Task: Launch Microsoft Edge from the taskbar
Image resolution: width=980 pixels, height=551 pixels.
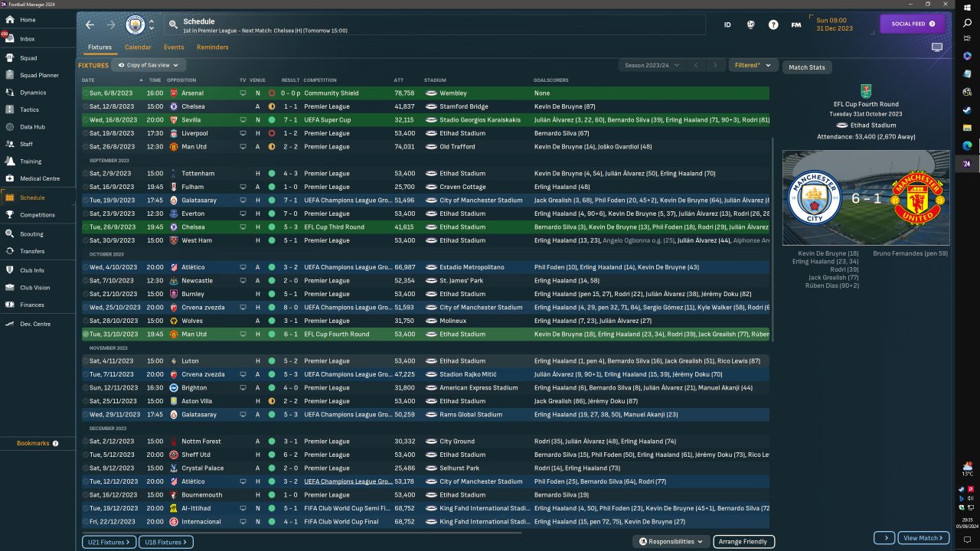Action: click(x=967, y=145)
